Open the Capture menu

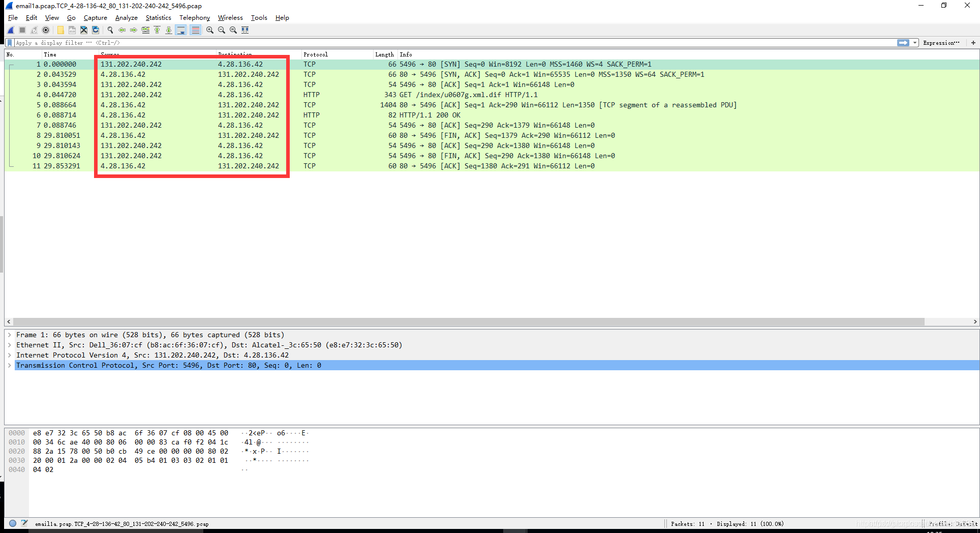click(x=96, y=18)
